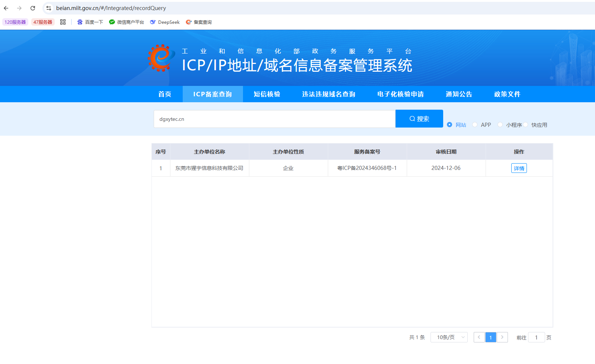Click the next page arrow
Image resolution: width=595 pixels, height=364 pixels.
click(502, 337)
